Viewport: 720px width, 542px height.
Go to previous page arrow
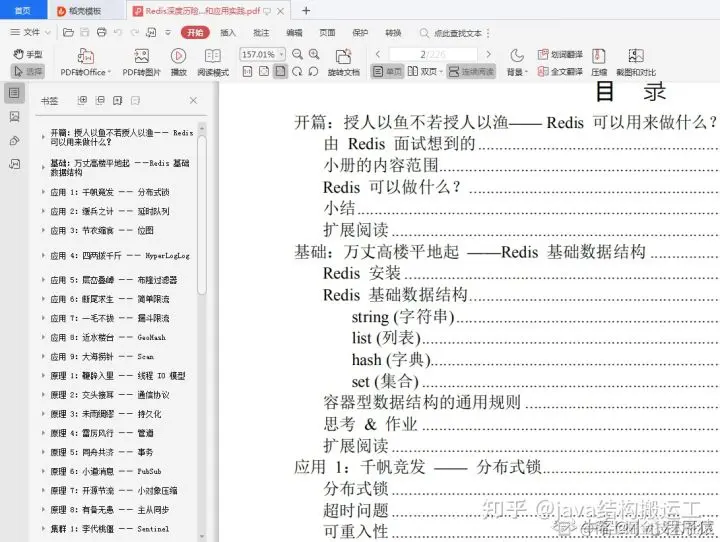coord(377,54)
